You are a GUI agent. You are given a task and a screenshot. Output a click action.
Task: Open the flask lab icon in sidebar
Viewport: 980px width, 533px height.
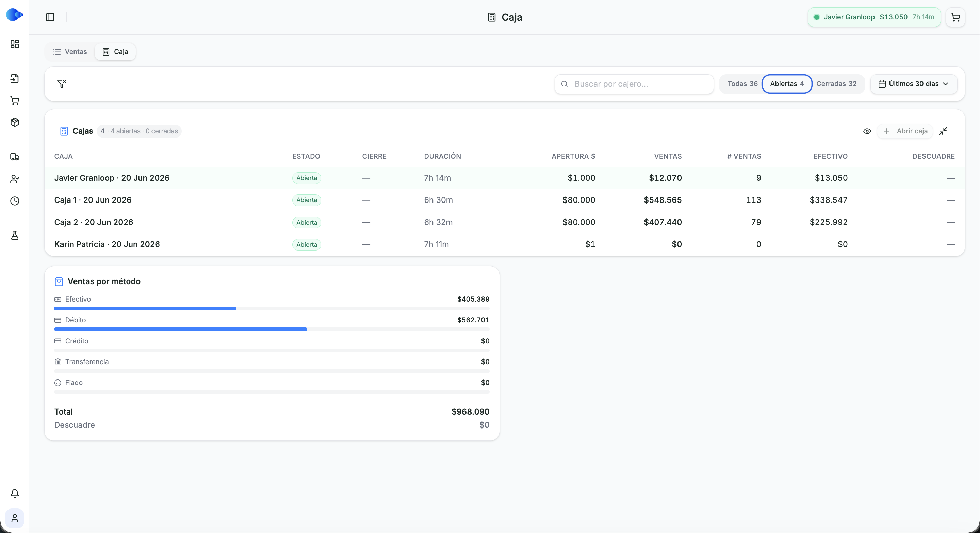click(x=14, y=235)
